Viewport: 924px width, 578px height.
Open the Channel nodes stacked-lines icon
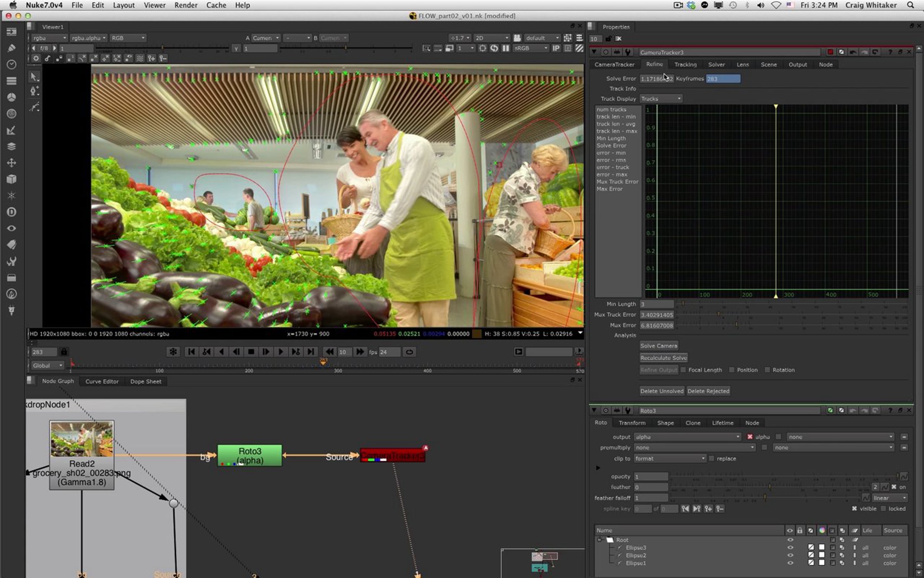(x=12, y=81)
